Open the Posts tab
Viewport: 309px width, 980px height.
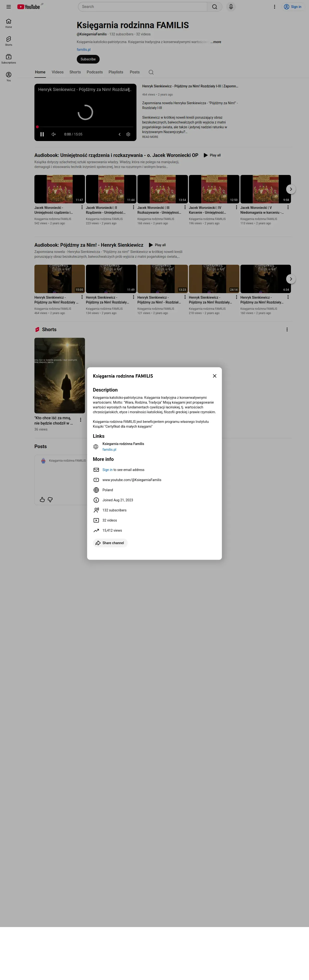tap(135, 72)
